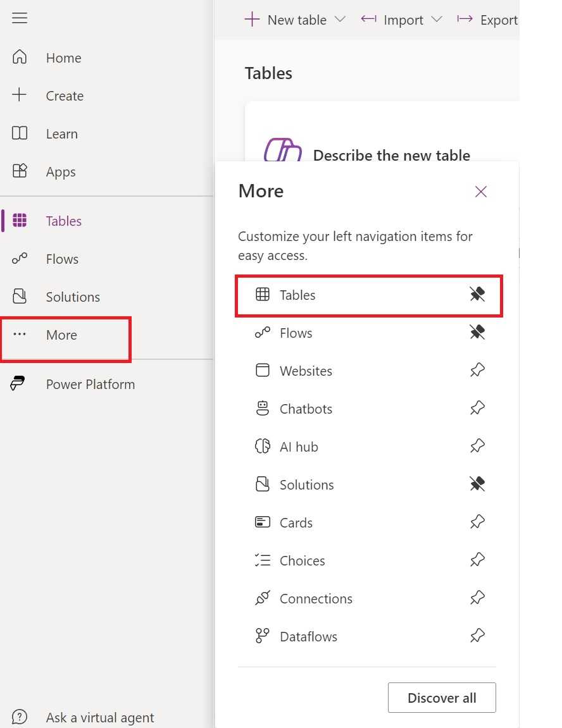The width and height of the screenshot is (562, 728).
Task: Open Home in the left navigation
Action: click(64, 58)
